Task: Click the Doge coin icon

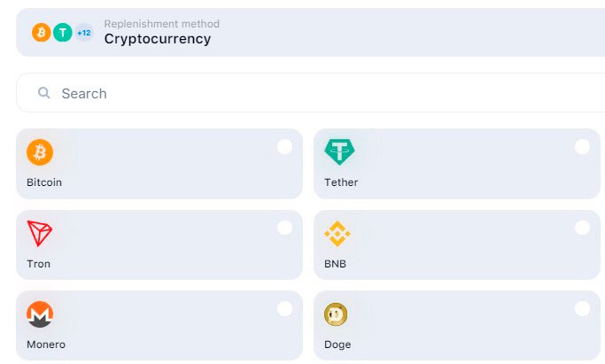Action: (x=337, y=314)
